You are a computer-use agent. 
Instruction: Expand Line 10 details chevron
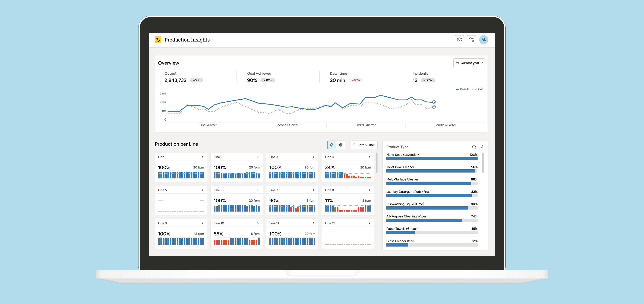tap(258, 223)
